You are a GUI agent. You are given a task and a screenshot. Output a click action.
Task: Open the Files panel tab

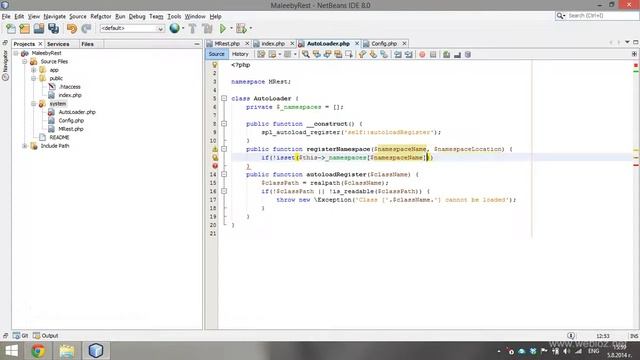[87, 44]
